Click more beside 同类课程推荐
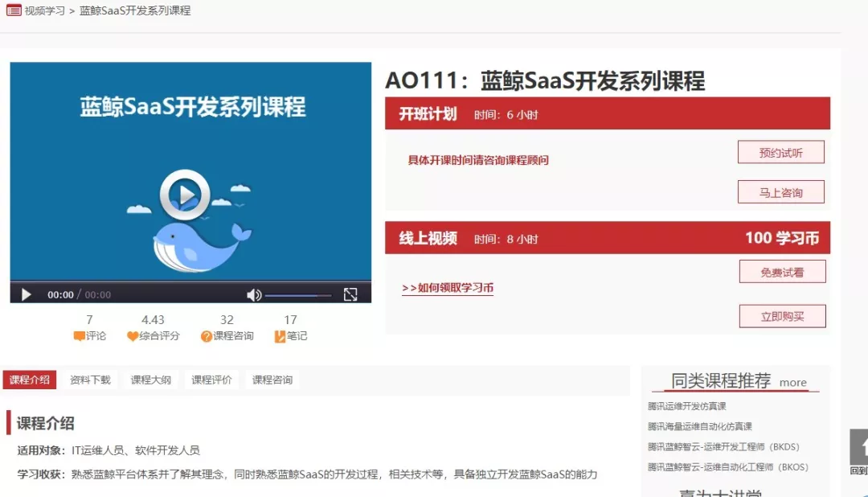 click(793, 383)
